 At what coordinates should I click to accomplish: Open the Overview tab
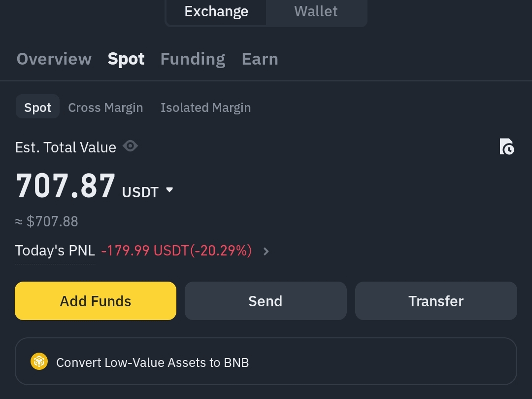[x=54, y=59]
